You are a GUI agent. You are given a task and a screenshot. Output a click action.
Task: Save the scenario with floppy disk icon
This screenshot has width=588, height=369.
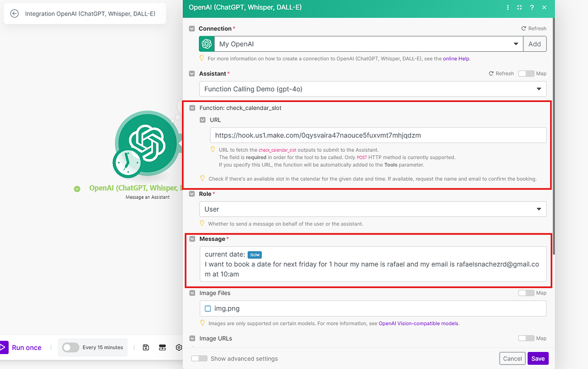click(x=146, y=347)
